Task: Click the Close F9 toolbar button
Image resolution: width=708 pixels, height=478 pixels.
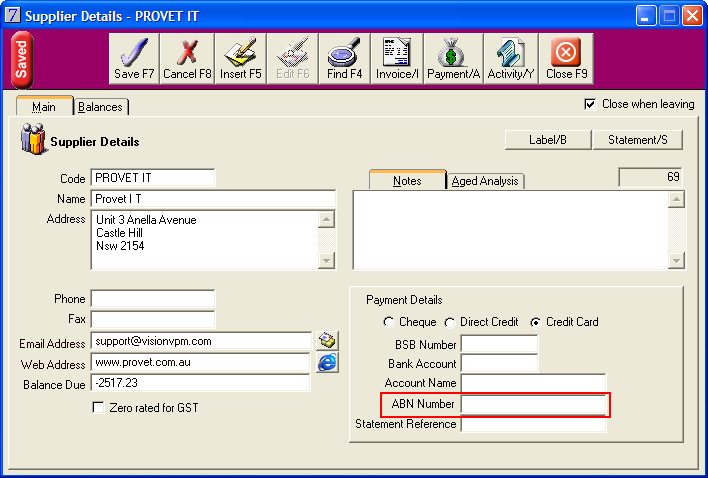Action: (x=566, y=59)
